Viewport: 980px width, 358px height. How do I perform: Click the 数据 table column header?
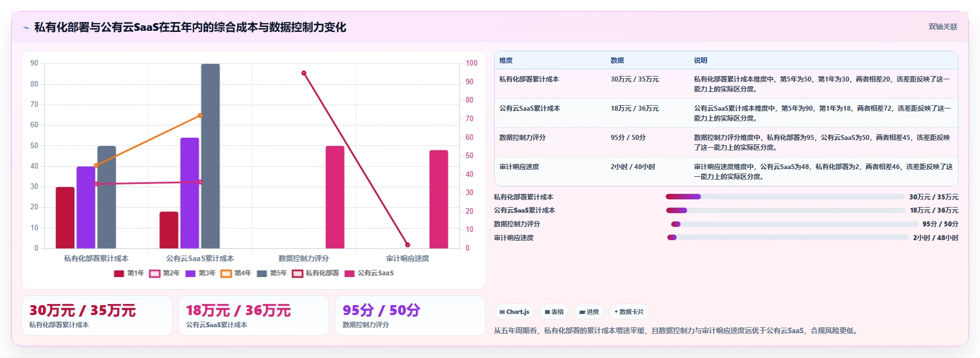tap(647, 61)
